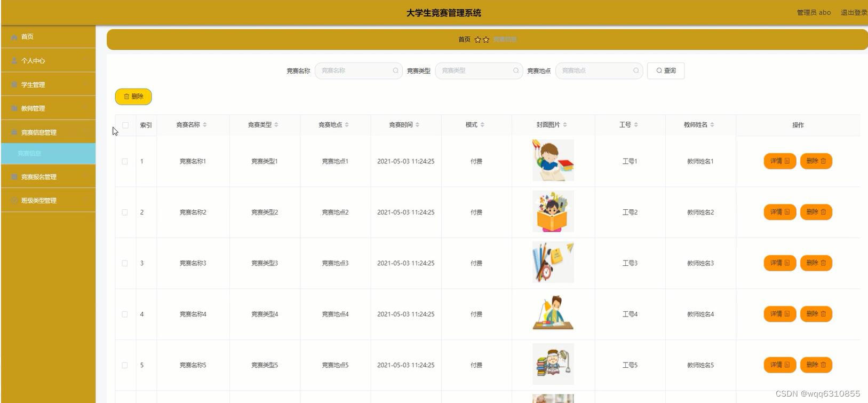Focus the 竞赛名称 search input

tap(359, 70)
